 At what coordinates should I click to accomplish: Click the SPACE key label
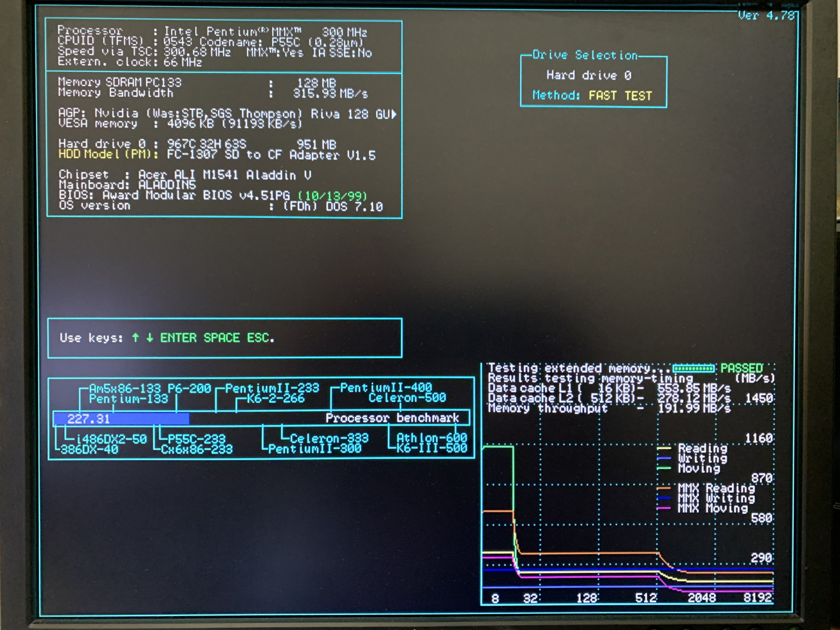tap(221, 338)
